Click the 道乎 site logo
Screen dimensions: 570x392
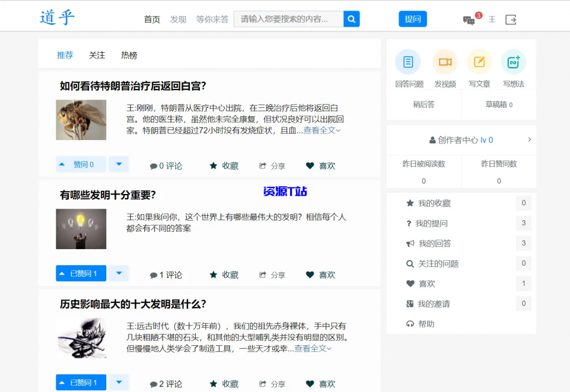coord(57,17)
